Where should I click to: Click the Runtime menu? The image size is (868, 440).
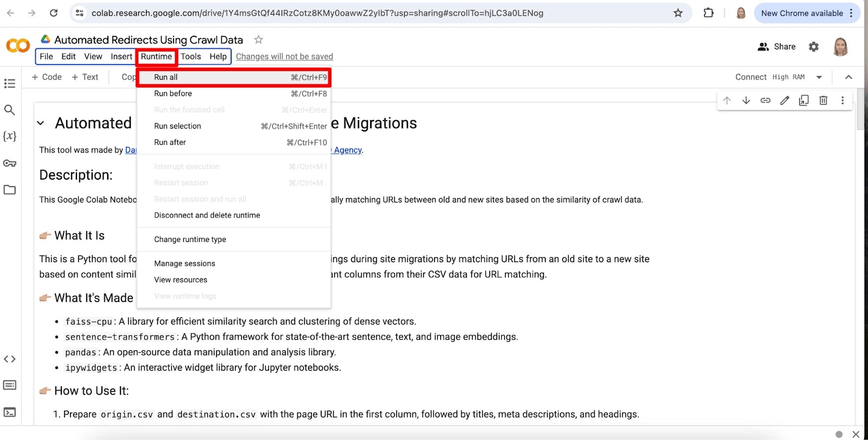tap(156, 56)
